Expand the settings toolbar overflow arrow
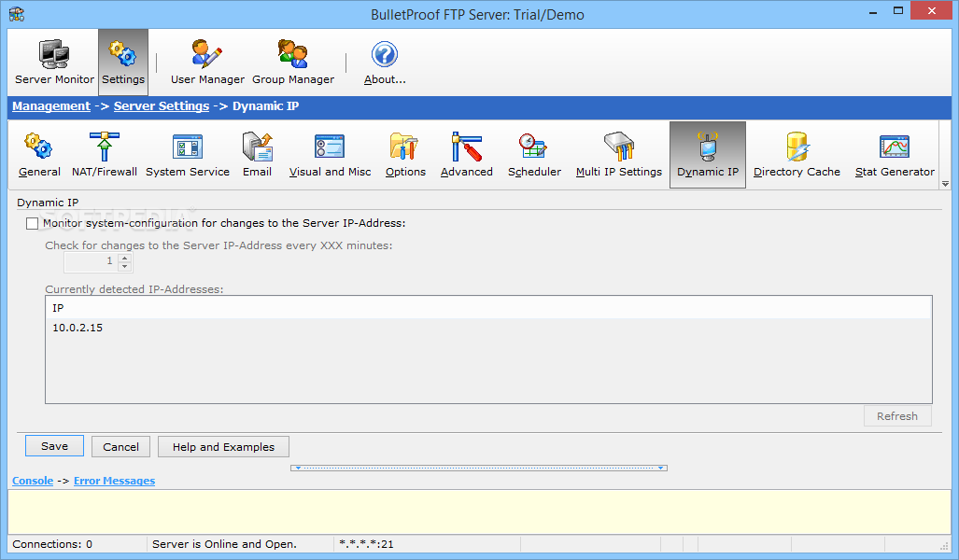Screen dimensions: 959x560 click(945, 184)
